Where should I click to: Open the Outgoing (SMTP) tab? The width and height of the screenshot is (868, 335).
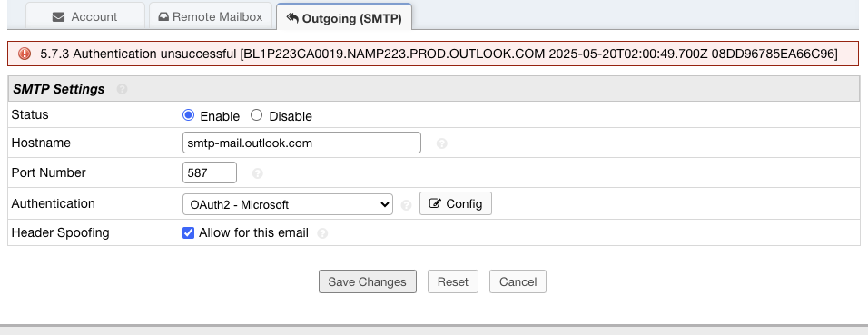(344, 17)
